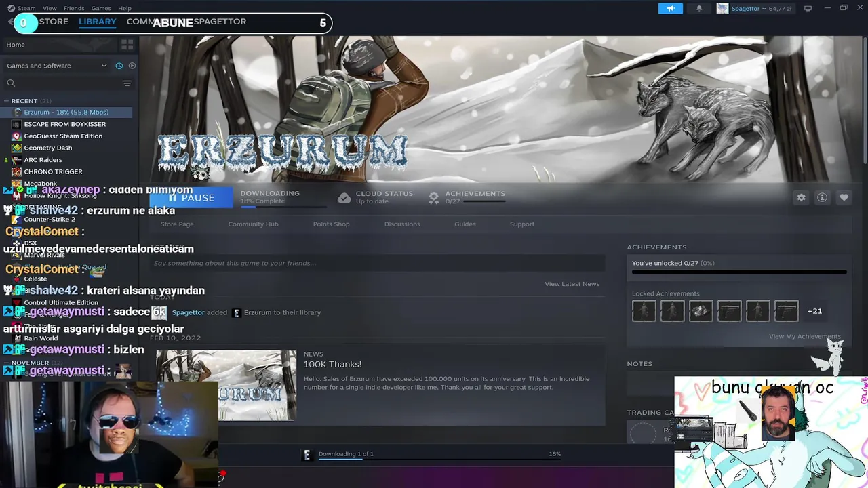This screenshot has height=488, width=868.
Task: Click View Latest News
Action: pos(572,284)
